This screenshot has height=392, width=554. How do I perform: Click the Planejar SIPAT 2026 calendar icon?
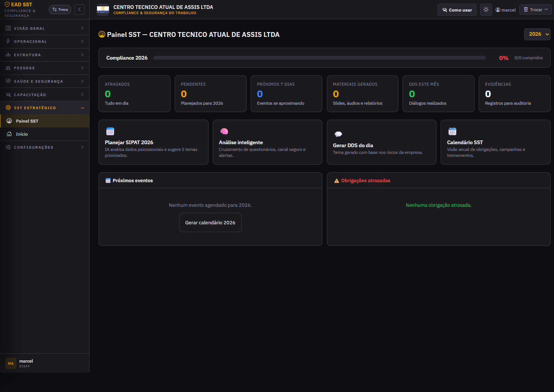coord(110,131)
